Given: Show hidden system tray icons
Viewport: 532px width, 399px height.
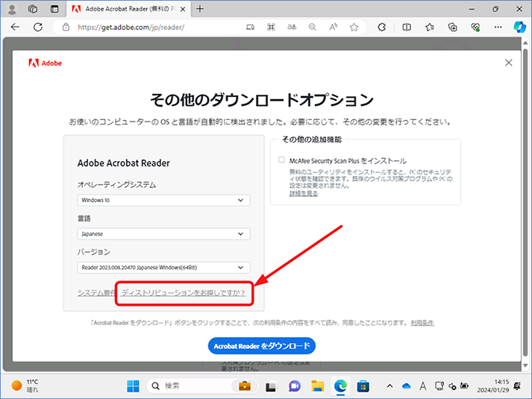Looking at the screenshot, I should click(389, 386).
